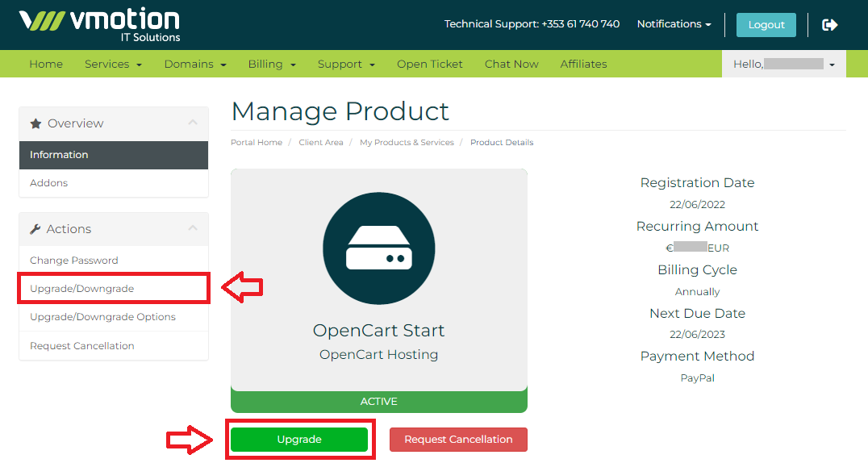Screen dimensions: 868x463
Task: Select Information in the Overview sidebar
Action: point(114,155)
